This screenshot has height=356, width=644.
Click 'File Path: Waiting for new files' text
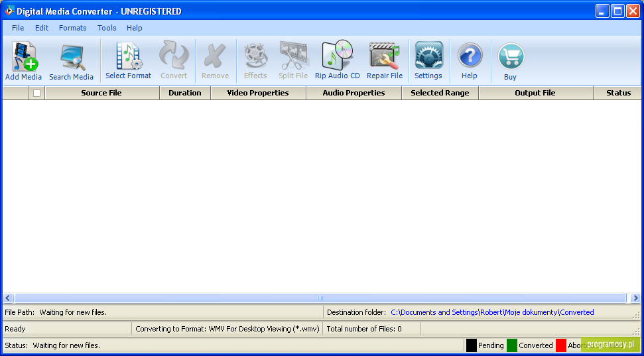(56, 312)
